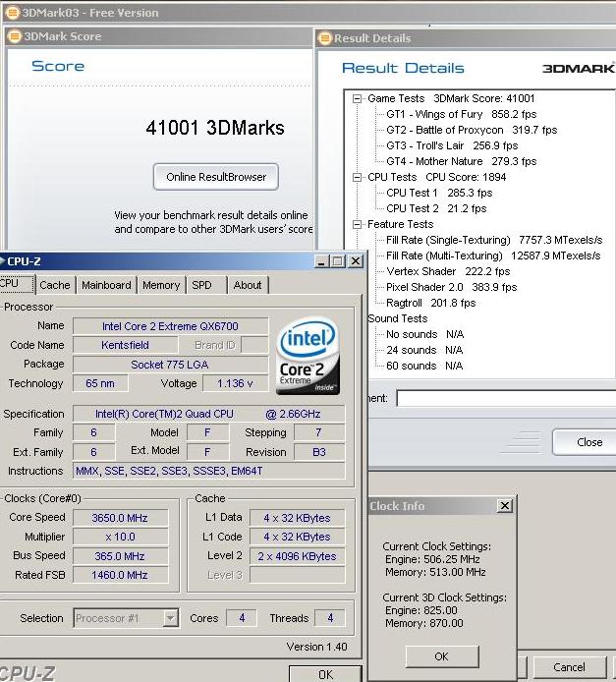
Task: Click the Multiplier x 10.0 value
Action: point(121,537)
